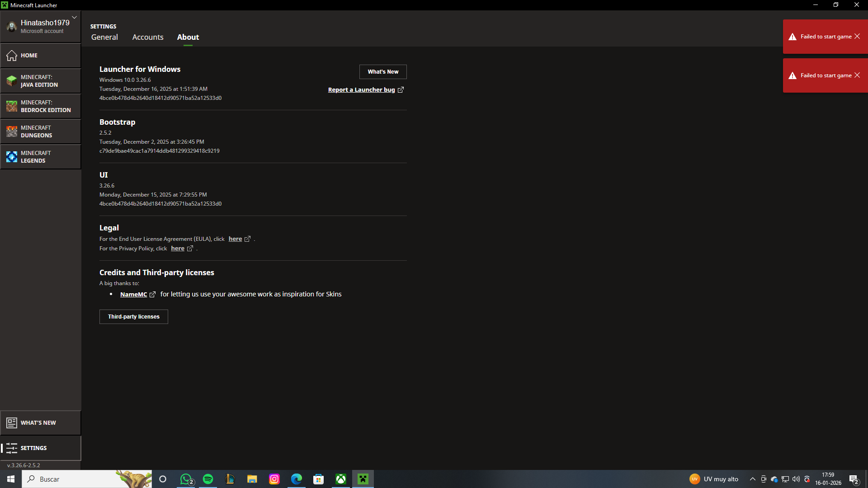Click the Home house icon
This screenshot has height=488, width=868.
coord(12,56)
